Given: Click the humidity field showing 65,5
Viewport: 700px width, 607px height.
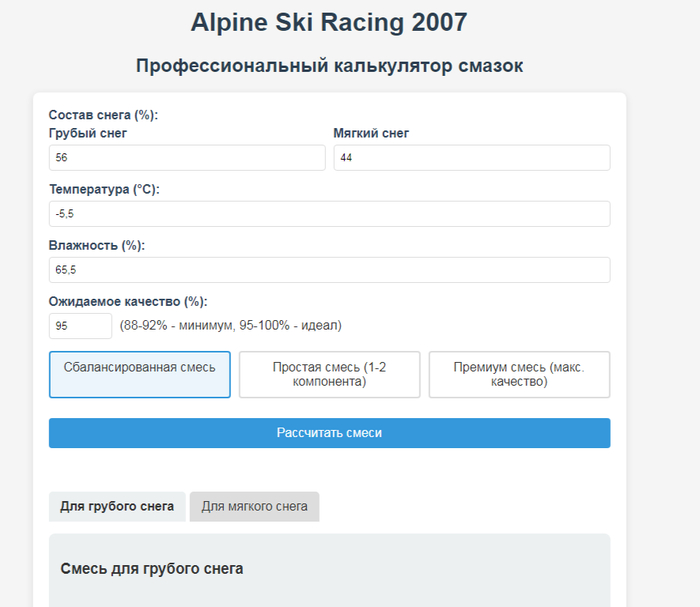Looking at the screenshot, I should pyautogui.click(x=329, y=270).
